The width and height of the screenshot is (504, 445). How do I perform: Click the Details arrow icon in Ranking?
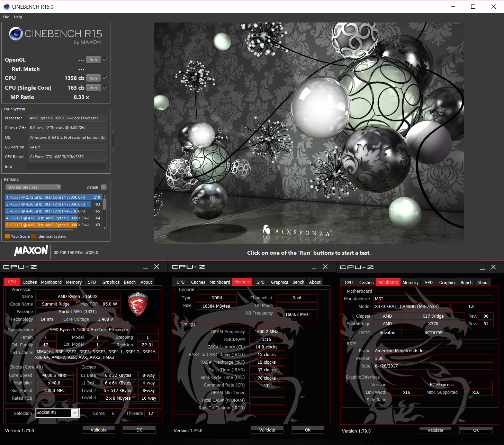(103, 187)
